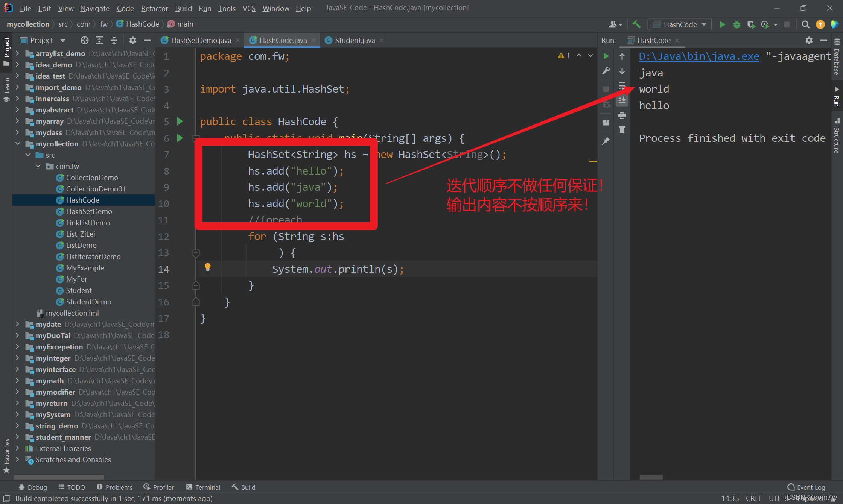
Task: Collapse the mycollection module tree node
Action: pyautogui.click(x=18, y=144)
